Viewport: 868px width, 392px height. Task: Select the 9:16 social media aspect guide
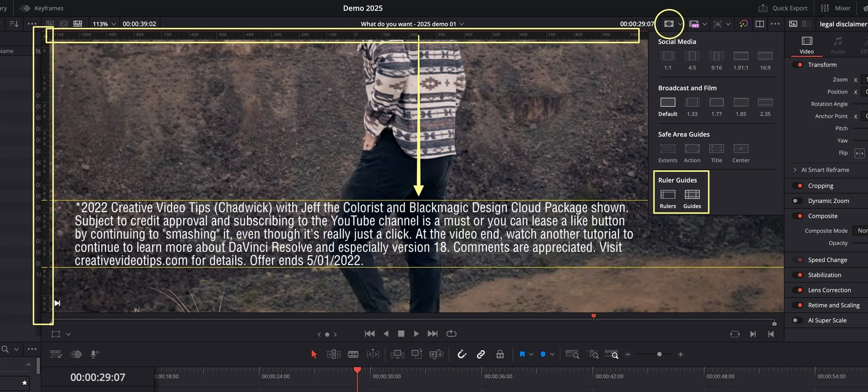[x=716, y=56]
